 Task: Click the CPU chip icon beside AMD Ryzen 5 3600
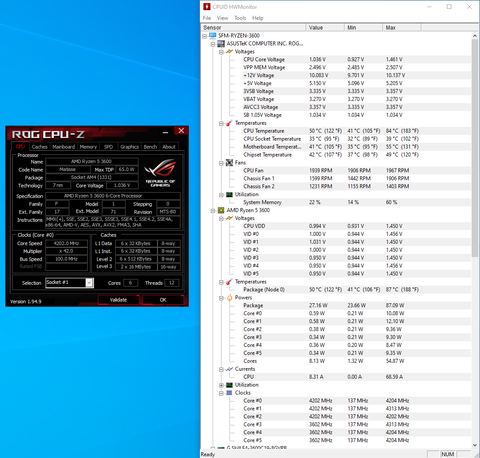pos(221,210)
